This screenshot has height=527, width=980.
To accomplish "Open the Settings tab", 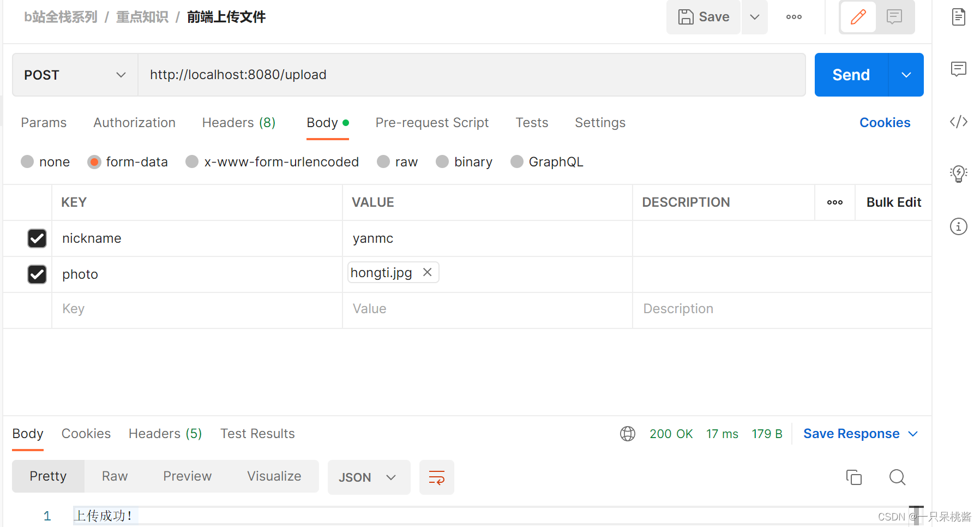I will coord(600,123).
